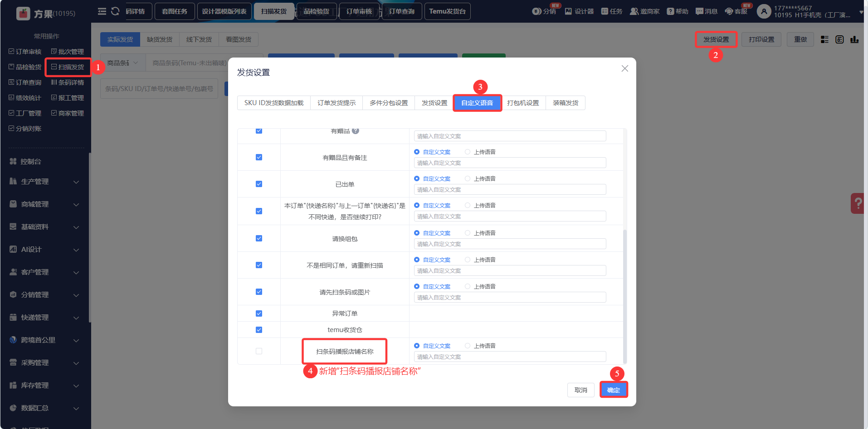Open 工厂管理 shortcut in the sidebar
868x429 pixels.
tap(25, 113)
